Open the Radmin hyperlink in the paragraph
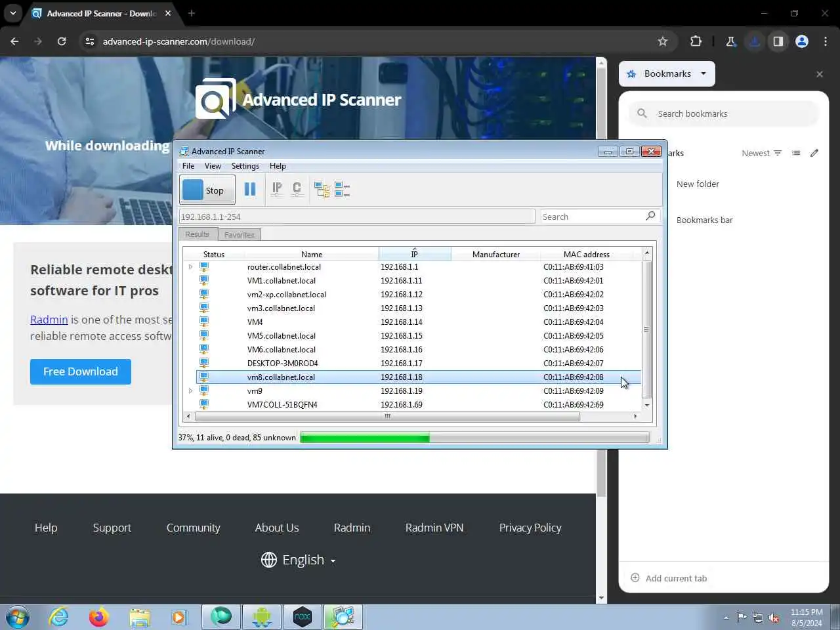Screen dimensions: 840x630 coord(49,320)
